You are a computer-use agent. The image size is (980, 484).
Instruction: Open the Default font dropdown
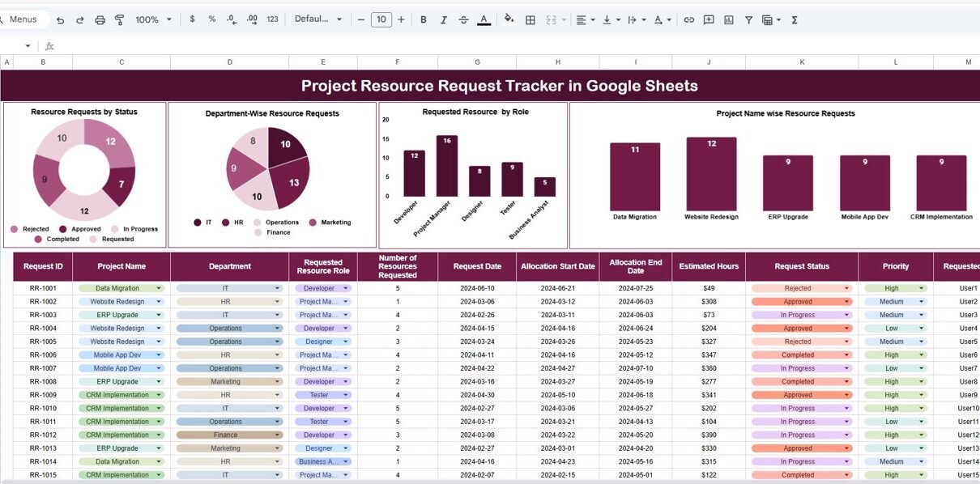[317, 19]
